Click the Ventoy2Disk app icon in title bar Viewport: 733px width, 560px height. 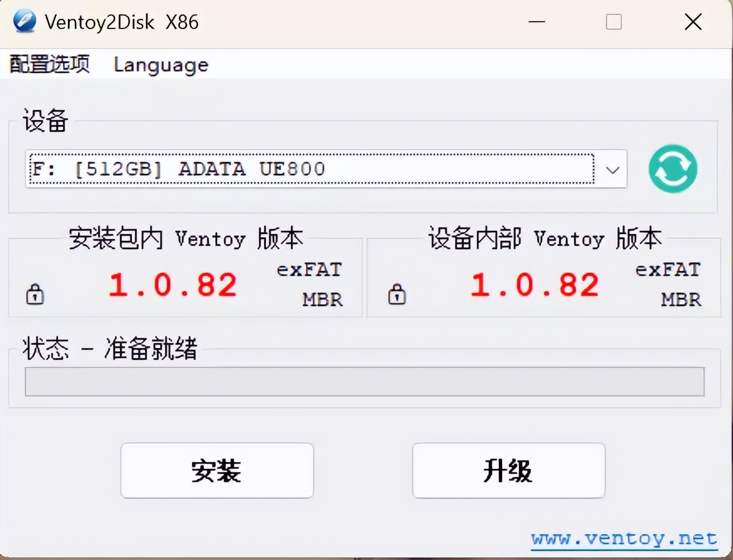[x=23, y=22]
